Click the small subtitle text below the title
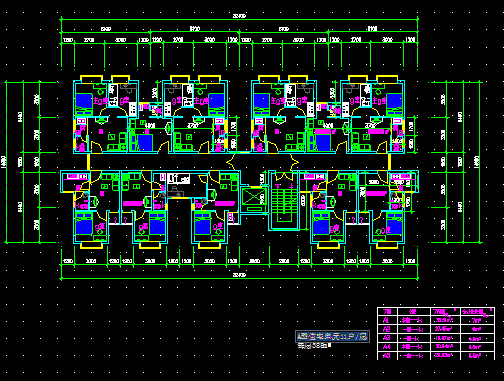The height and width of the screenshot is (381, 504). [x=314, y=346]
